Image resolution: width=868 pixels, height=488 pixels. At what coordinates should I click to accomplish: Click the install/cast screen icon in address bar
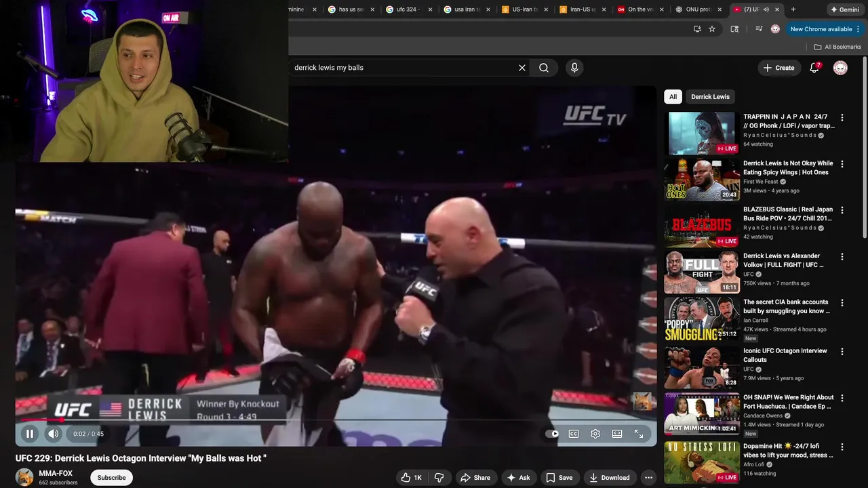coord(697,29)
